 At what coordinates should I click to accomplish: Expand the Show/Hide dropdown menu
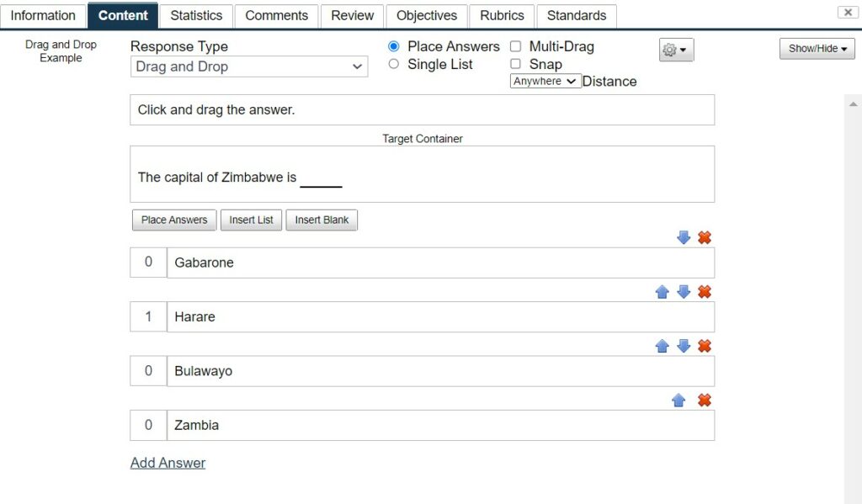tap(817, 48)
